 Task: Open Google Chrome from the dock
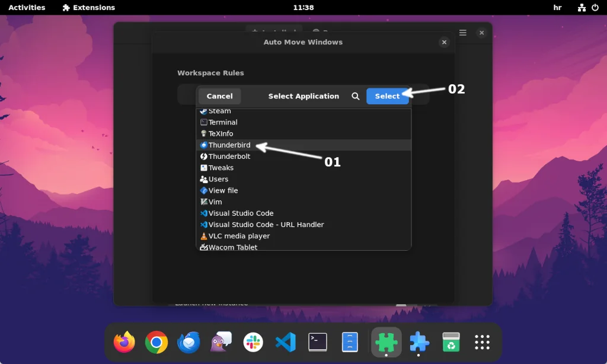[156, 342]
